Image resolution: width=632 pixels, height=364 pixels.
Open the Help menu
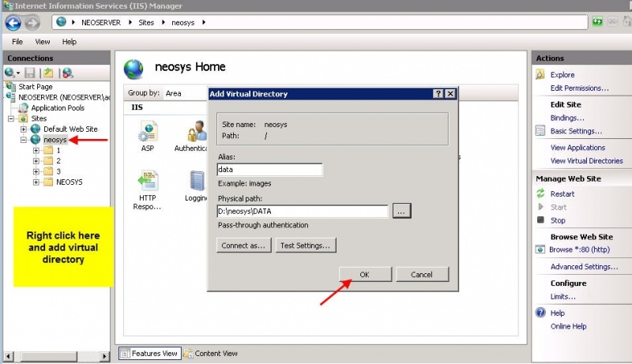70,42
